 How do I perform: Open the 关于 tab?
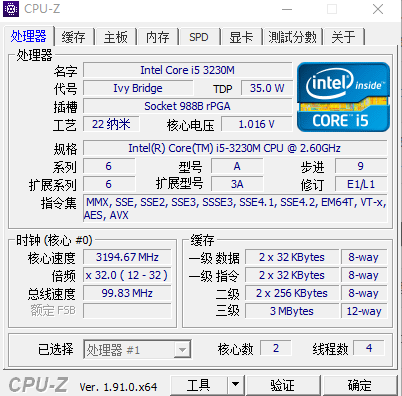coord(343,37)
